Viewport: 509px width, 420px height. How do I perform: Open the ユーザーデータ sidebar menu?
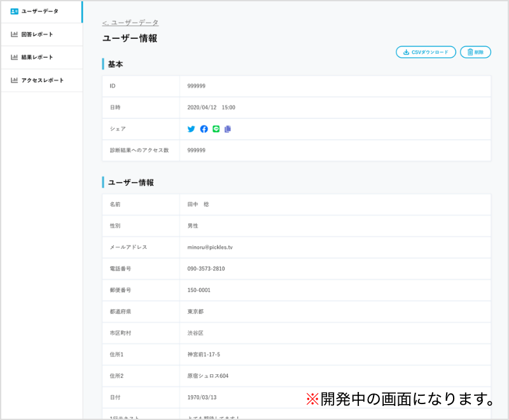[x=41, y=11]
